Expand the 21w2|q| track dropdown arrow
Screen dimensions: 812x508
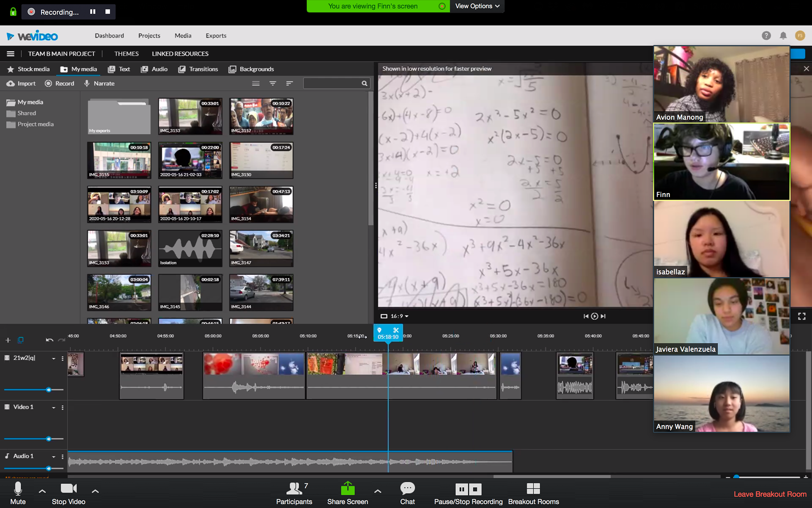[54, 359]
